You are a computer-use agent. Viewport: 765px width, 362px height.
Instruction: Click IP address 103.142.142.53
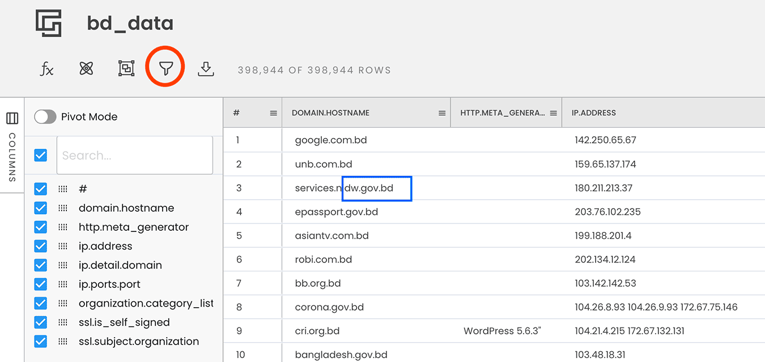point(604,283)
